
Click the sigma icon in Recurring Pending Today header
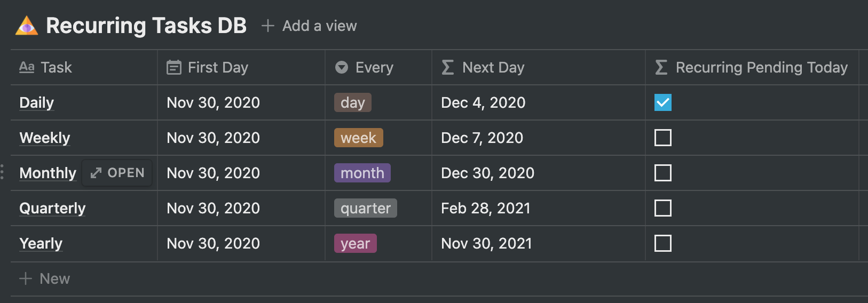click(661, 67)
